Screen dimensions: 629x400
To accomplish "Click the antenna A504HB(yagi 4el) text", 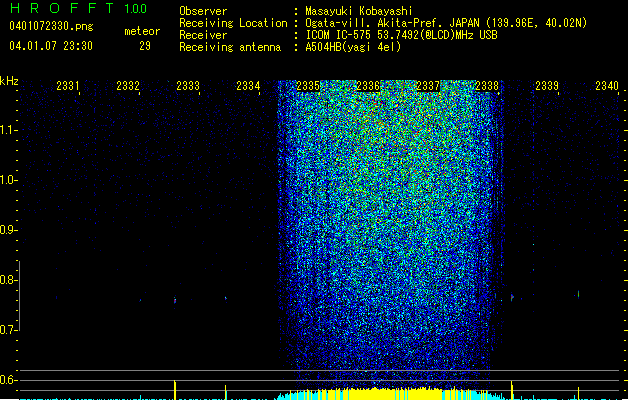I will pyautogui.click(x=353, y=47).
